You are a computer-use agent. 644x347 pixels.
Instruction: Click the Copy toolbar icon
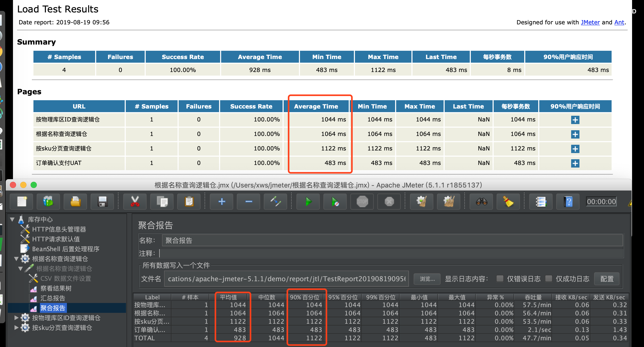[162, 201]
